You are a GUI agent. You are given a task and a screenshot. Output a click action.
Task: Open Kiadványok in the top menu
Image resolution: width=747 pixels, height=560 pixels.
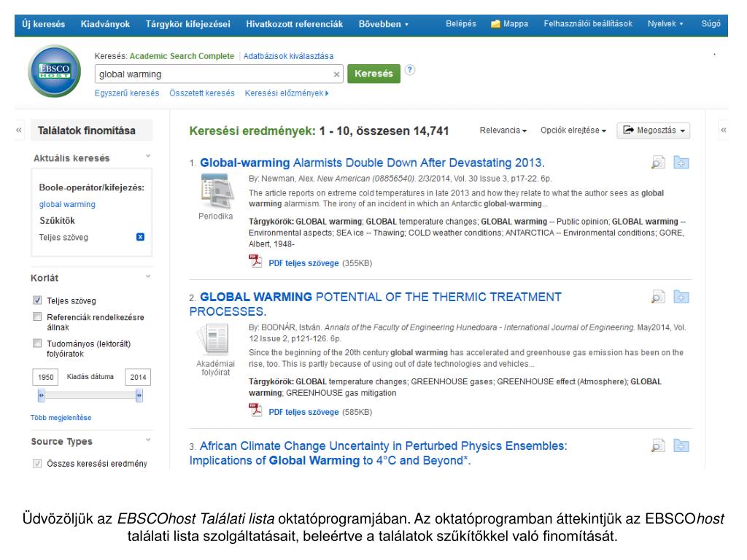point(105,24)
